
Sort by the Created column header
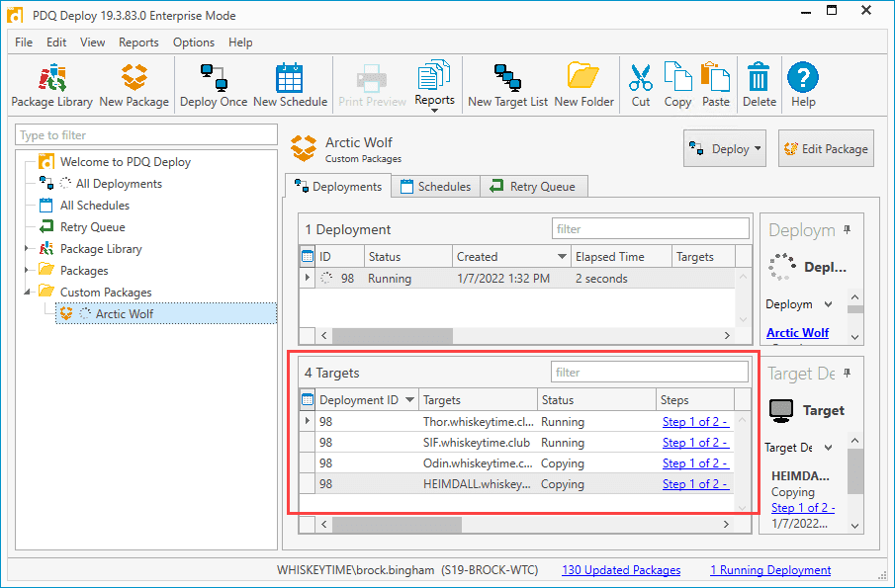[512, 257]
